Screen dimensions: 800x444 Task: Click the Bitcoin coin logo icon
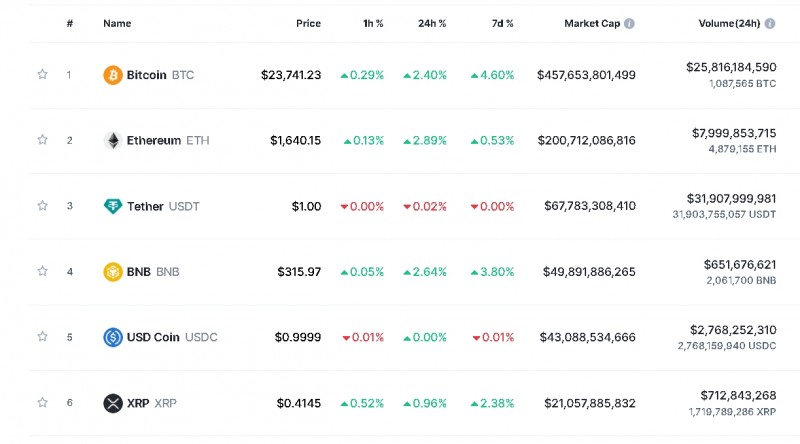point(113,75)
